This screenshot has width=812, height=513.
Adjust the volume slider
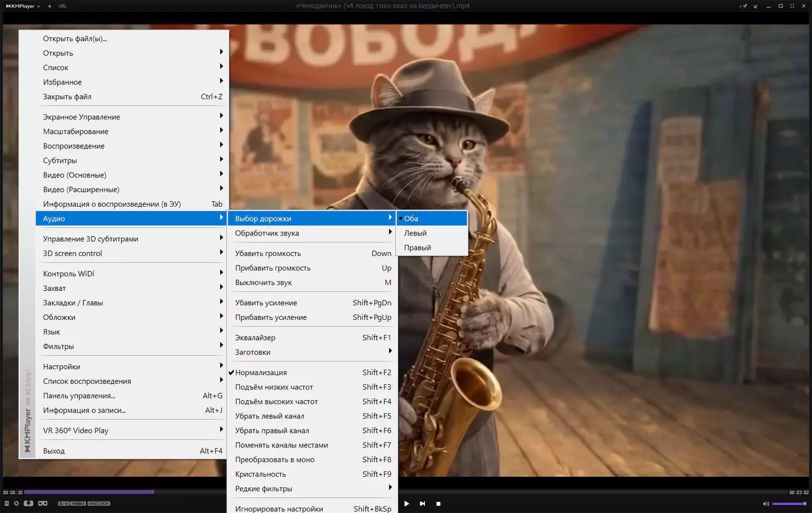[x=789, y=503]
